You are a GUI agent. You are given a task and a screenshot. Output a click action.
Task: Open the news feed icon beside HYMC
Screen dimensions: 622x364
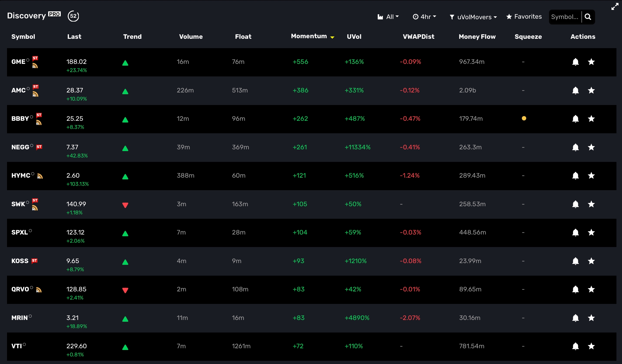coord(40,176)
